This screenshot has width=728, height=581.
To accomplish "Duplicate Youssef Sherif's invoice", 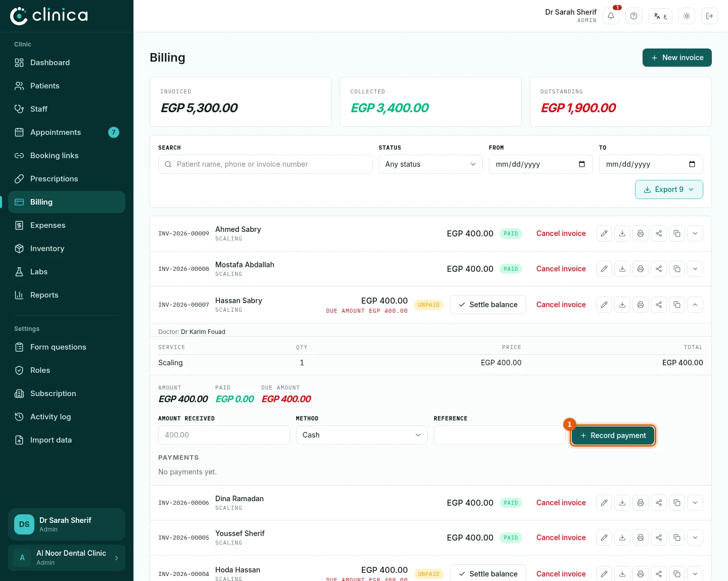I will pyautogui.click(x=677, y=538).
